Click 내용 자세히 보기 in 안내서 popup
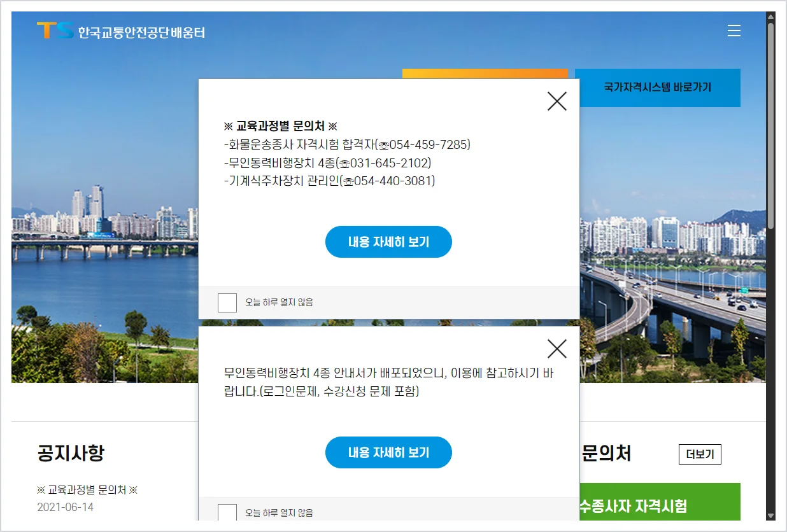Image resolution: width=787 pixels, height=532 pixels. pos(388,452)
